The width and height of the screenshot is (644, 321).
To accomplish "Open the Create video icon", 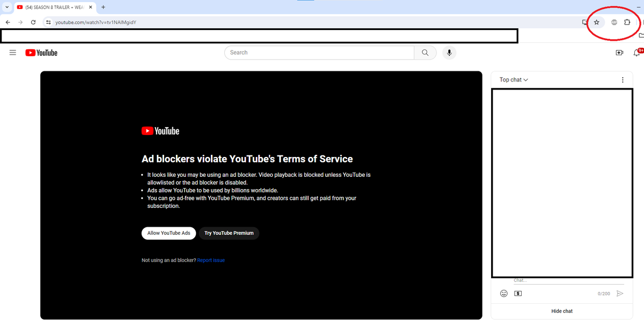I will pos(619,53).
